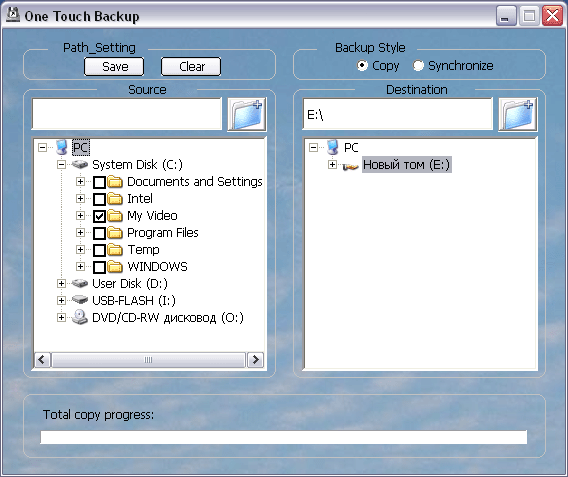Click the right arrow of Source horizontal scrollbar

[255, 360]
